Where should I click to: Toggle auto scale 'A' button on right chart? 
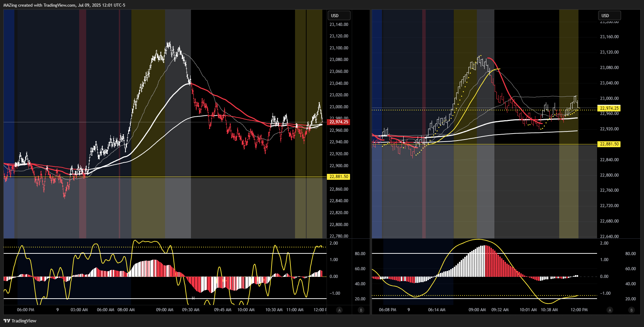[x=610, y=310]
